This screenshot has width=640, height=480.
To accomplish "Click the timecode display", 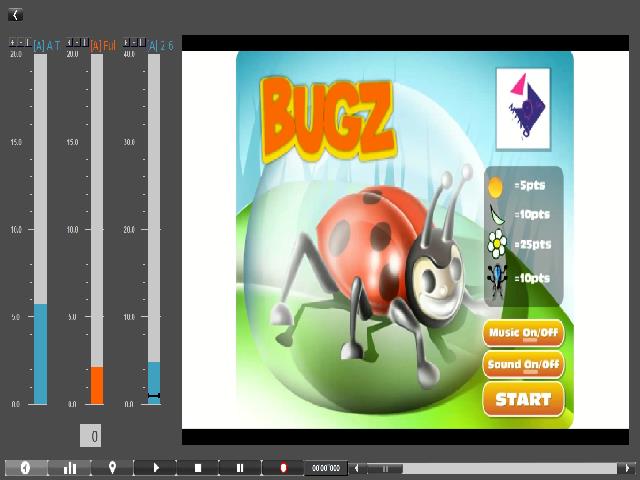I will (326, 468).
